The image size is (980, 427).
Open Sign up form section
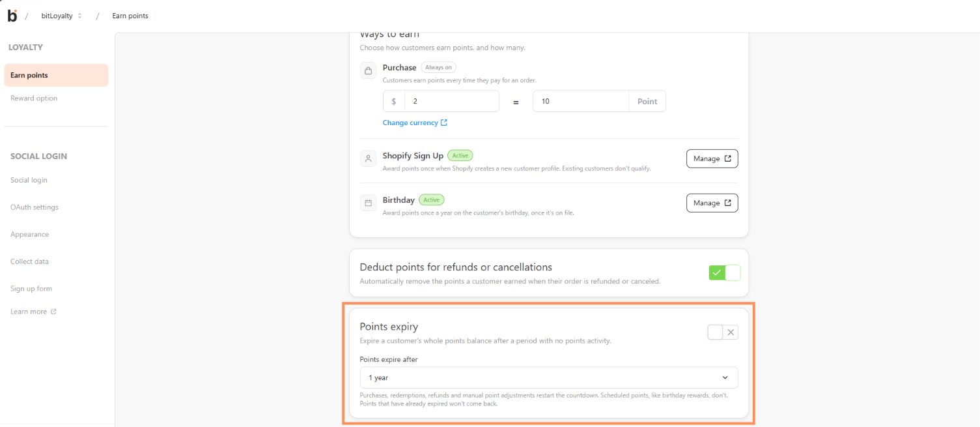(31, 289)
